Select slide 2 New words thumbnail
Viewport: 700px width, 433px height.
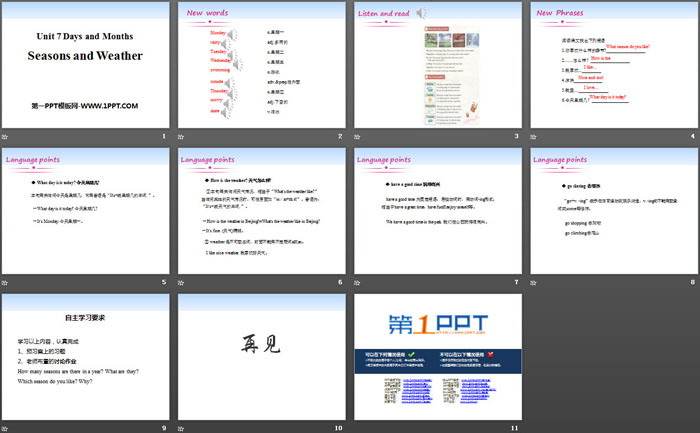coord(262,65)
